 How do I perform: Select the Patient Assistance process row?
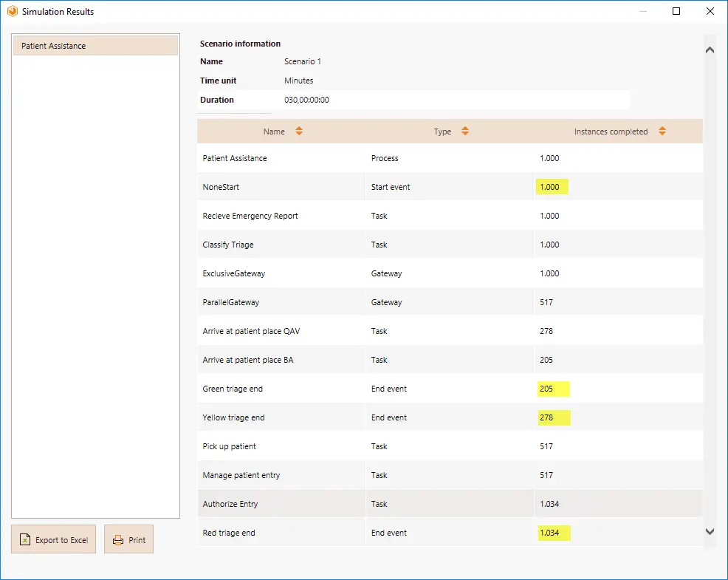point(450,158)
